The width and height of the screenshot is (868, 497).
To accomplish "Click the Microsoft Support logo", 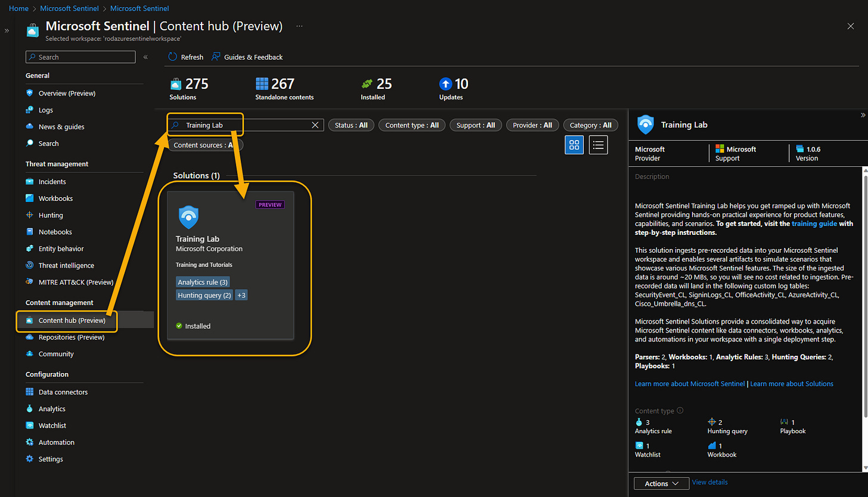I will (x=720, y=149).
